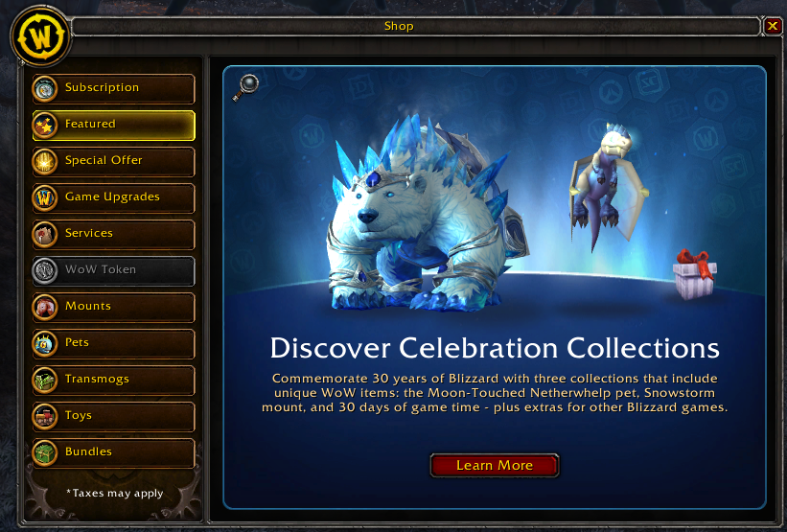
Task: Open Game Upgrades via its W icon
Action: click(x=45, y=198)
